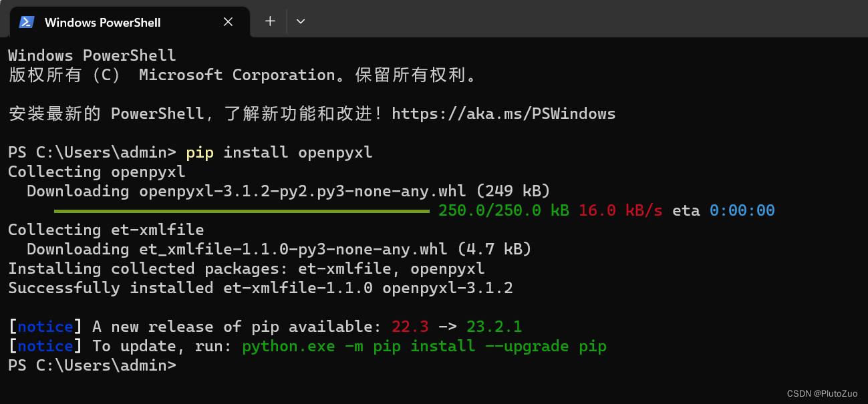Click the python.exe -m pip upgrade command
868x404 pixels.
point(424,346)
